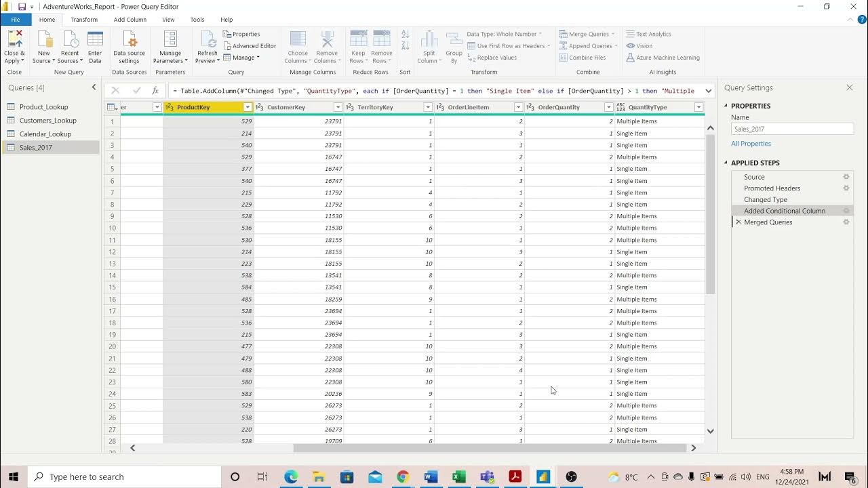Collapse the PROPERTIES section
The width and height of the screenshot is (868, 488).
point(726,106)
